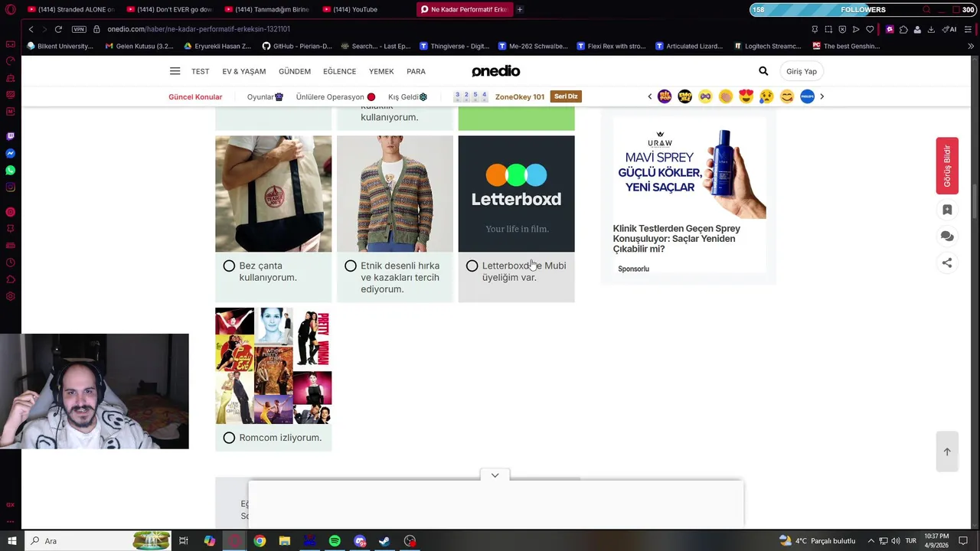Open the Oyunlar topic link
This screenshot has width=980, height=551.
tap(265, 97)
